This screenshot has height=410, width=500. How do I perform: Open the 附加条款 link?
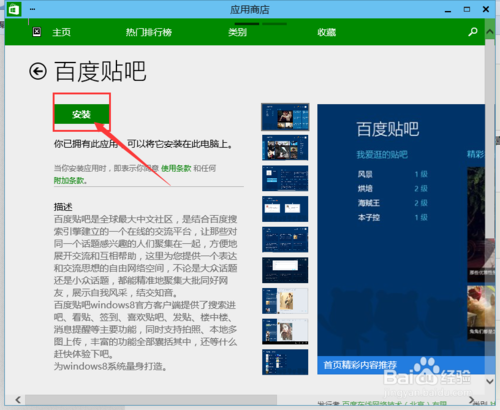pyautogui.click(x=69, y=181)
